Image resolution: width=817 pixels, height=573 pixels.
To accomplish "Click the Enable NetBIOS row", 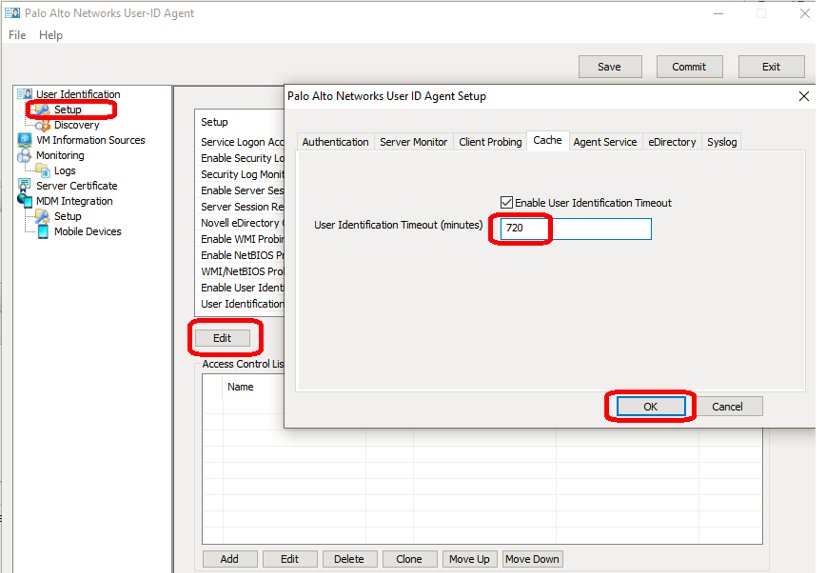I will coord(242,255).
